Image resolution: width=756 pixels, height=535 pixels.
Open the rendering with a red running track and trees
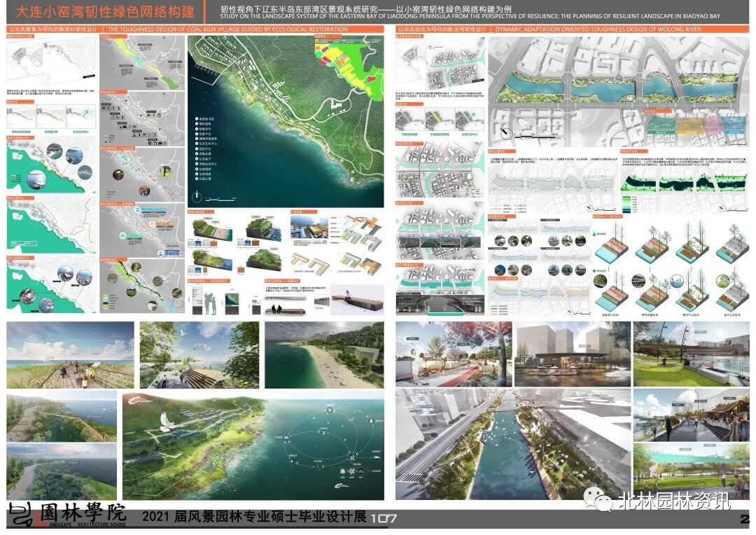click(x=454, y=354)
